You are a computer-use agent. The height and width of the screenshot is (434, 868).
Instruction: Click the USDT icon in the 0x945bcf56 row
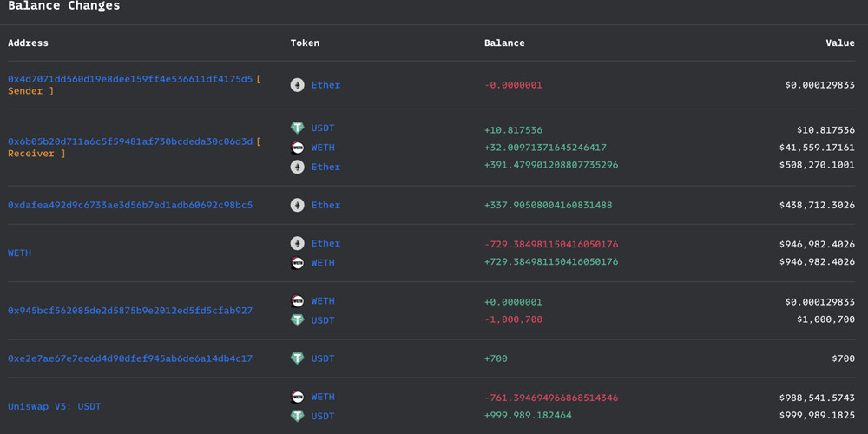[298, 320]
